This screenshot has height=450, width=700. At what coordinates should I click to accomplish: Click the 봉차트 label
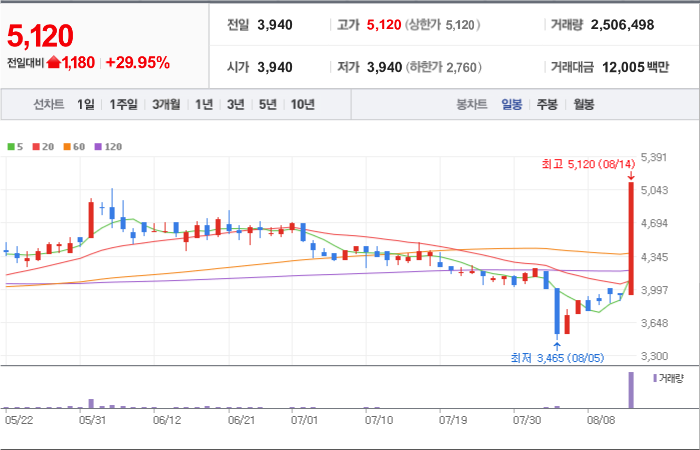click(471, 104)
